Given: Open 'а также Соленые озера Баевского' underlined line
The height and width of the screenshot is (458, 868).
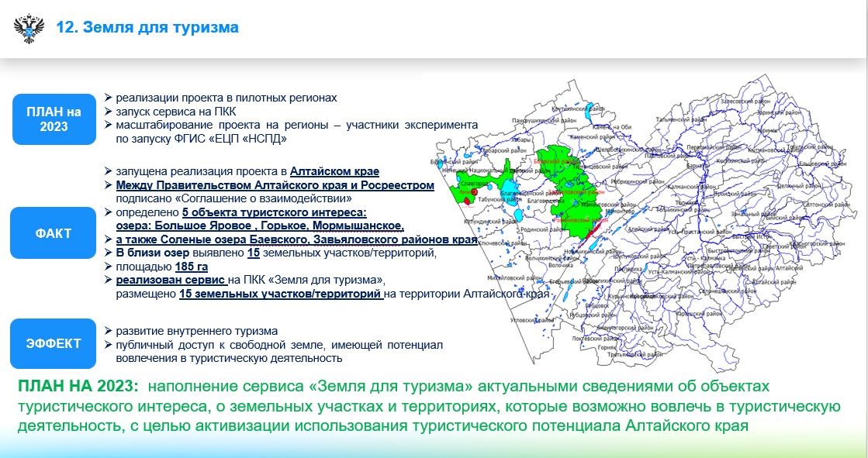Looking at the screenshot, I should click(x=296, y=239).
